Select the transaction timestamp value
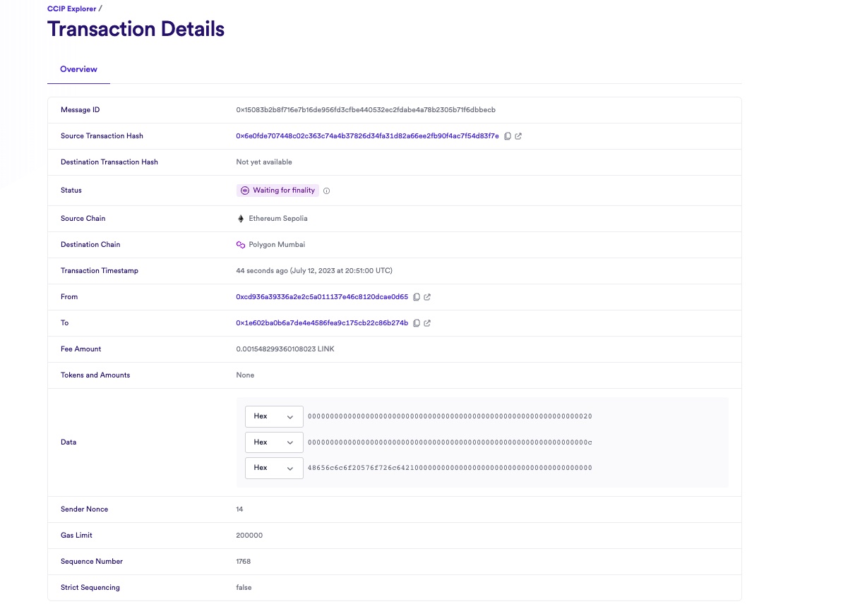This screenshot has width=860, height=616. click(x=314, y=271)
